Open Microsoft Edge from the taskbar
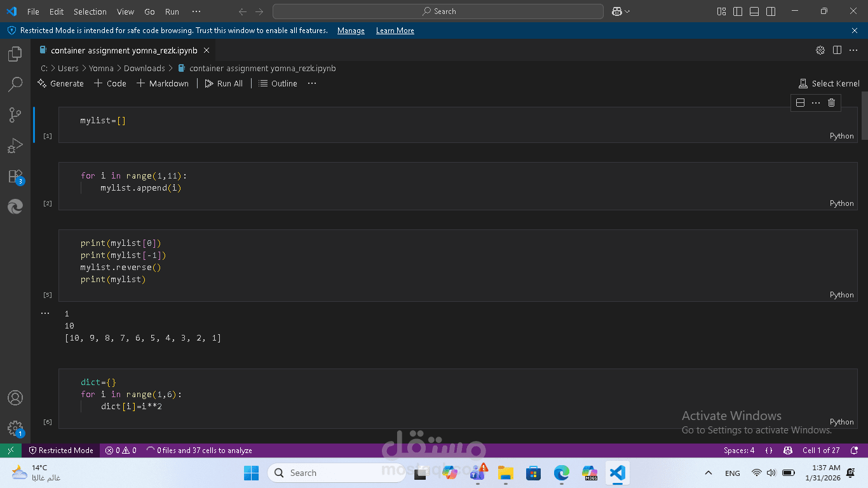Image resolution: width=868 pixels, height=488 pixels. [561, 473]
